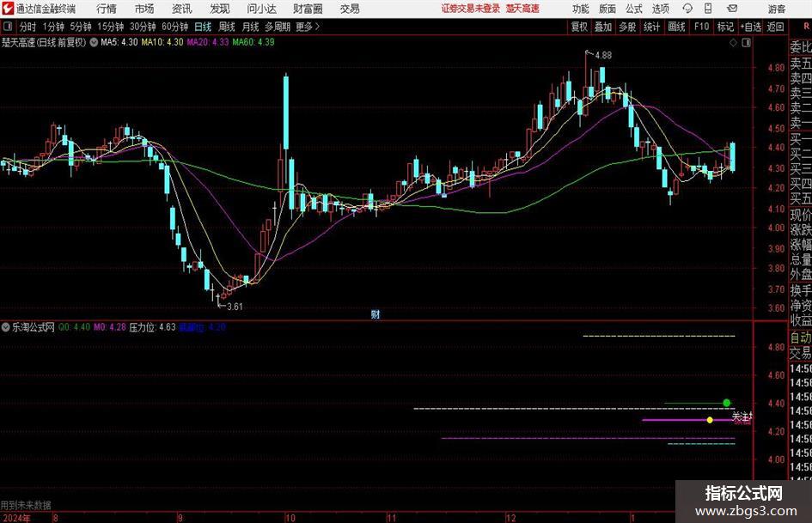Switch to 30分钟 period
812x523 pixels.
pos(143,27)
